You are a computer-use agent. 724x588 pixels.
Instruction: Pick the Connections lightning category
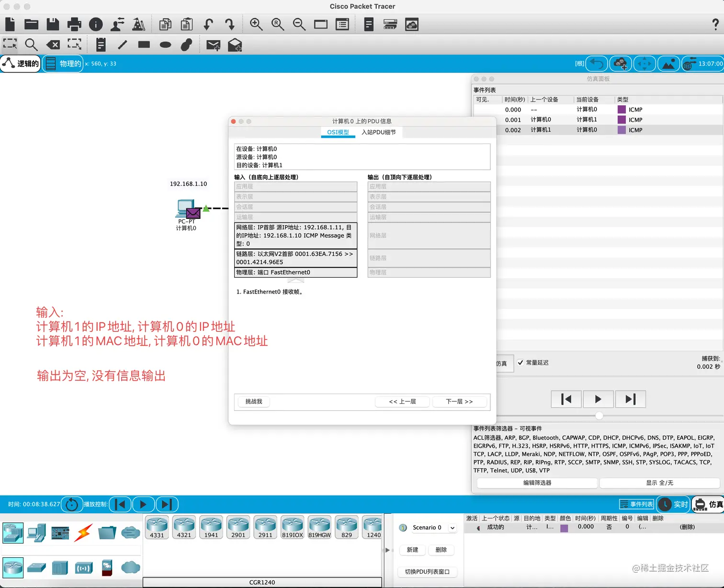click(83, 532)
